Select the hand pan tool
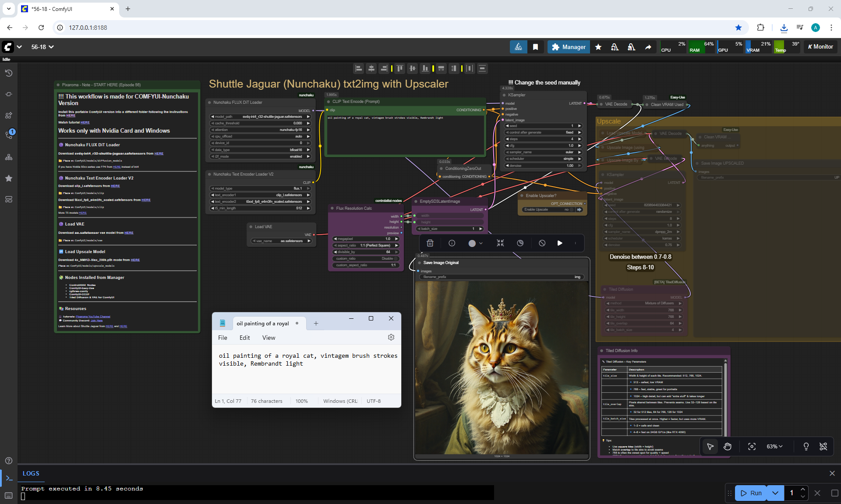841x504 pixels. pos(728,446)
